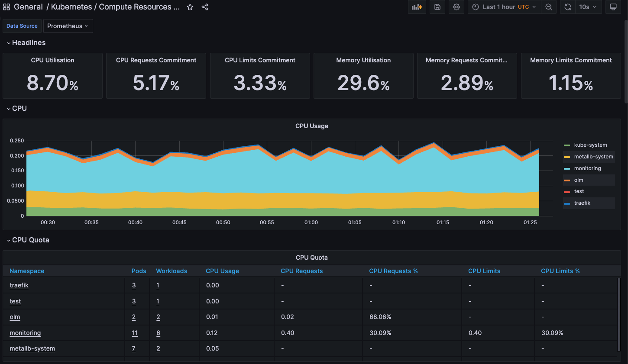Click the share dashboard icon
Viewport: 628px width, 364px height.
(205, 7)
